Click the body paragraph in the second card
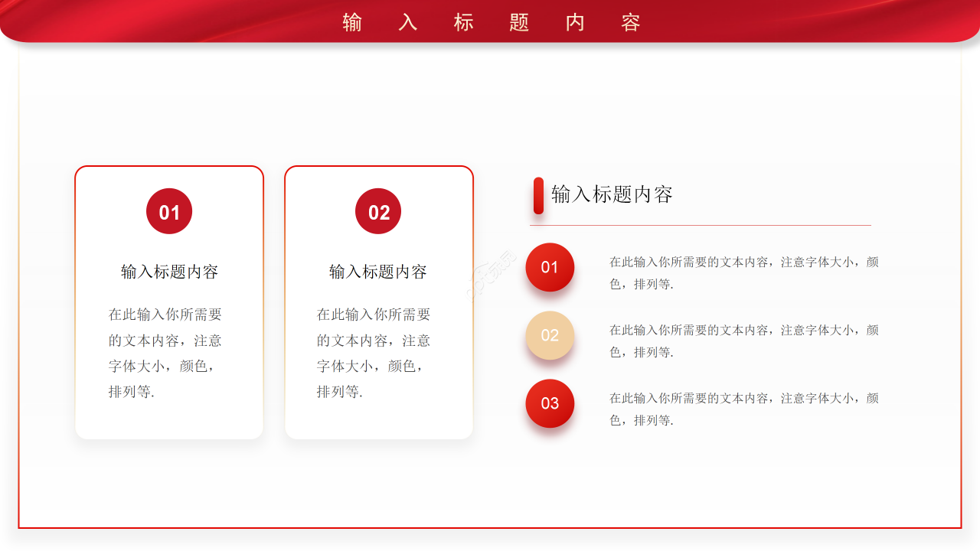980x551 pixels. (x=374, y=353)
